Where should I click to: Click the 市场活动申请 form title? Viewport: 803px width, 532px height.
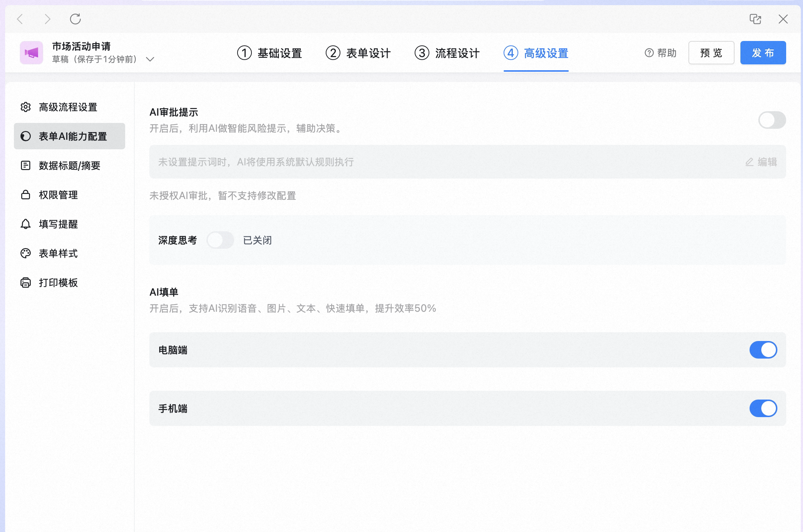click(81, 46)
